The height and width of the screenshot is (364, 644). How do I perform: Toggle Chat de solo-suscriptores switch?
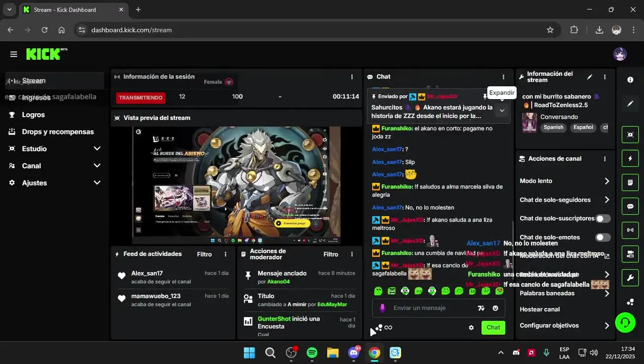(603, 218)
